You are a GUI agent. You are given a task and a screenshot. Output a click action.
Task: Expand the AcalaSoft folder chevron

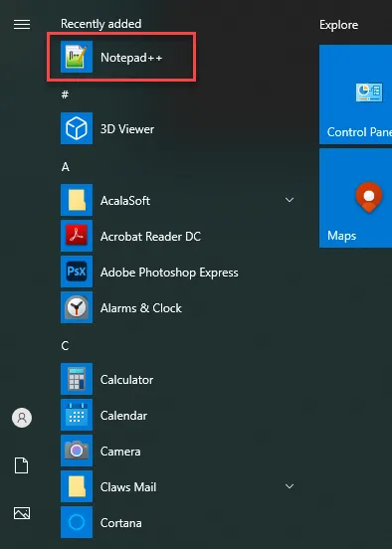[290, 200]
